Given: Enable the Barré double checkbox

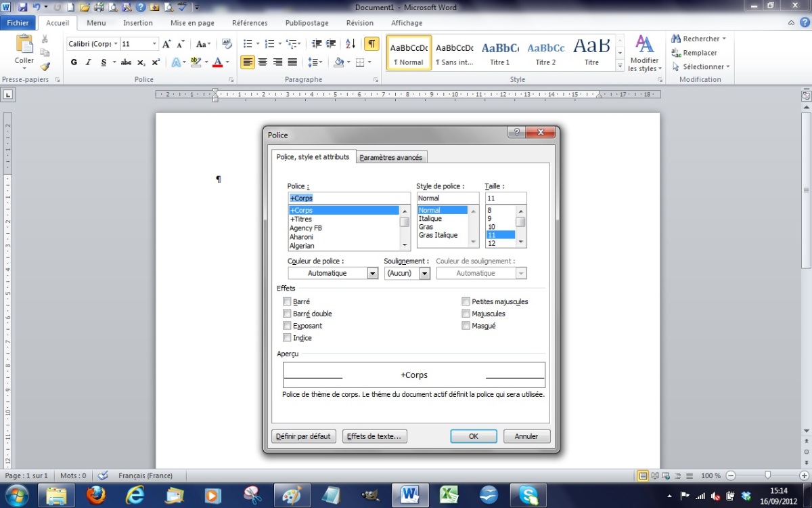Looking at the screenshot, I should pos(287,314).
